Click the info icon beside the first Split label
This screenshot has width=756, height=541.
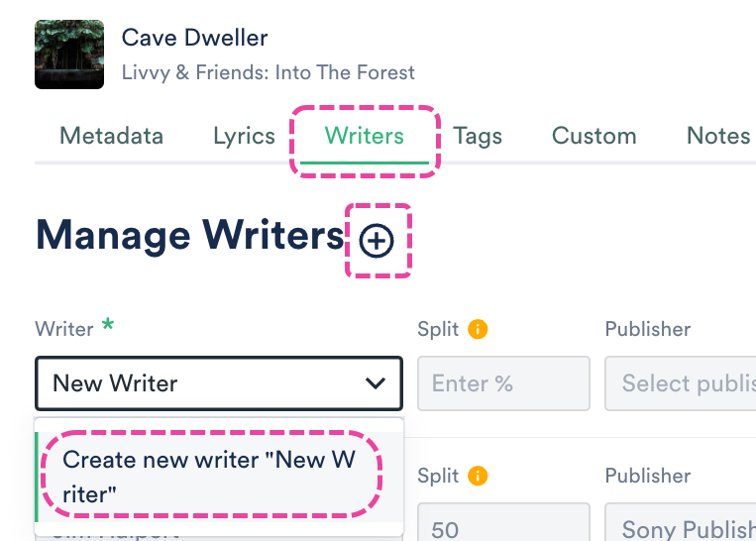pyautogui.click(x=478, y=330)
